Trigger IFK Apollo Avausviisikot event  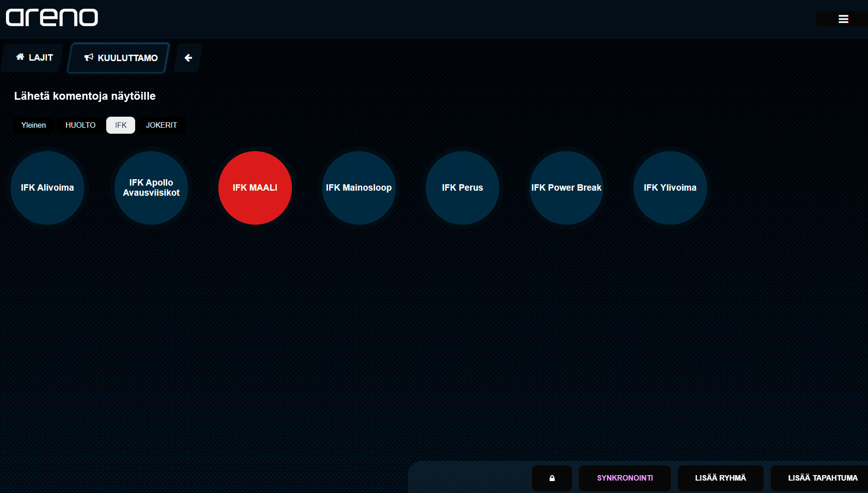pyautogui.click(x=151, y=187)
